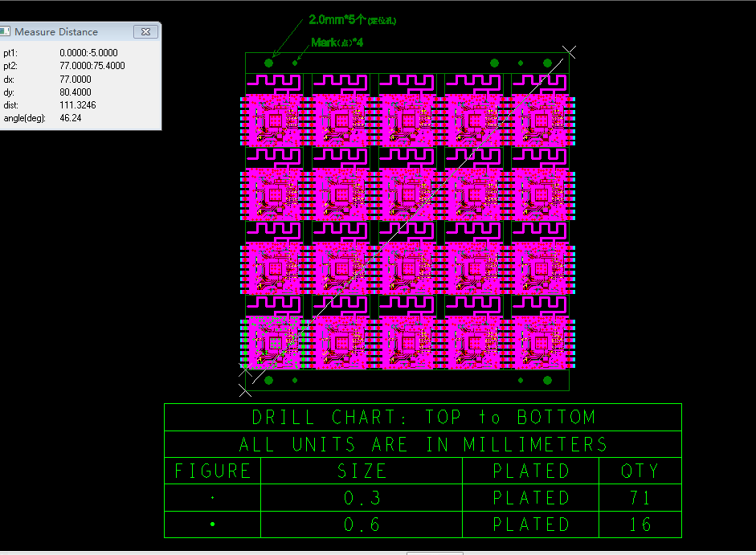Select the angle(deg) value 46.24
The height and width of the screenshot is (555, 756).
coord(71,118)
